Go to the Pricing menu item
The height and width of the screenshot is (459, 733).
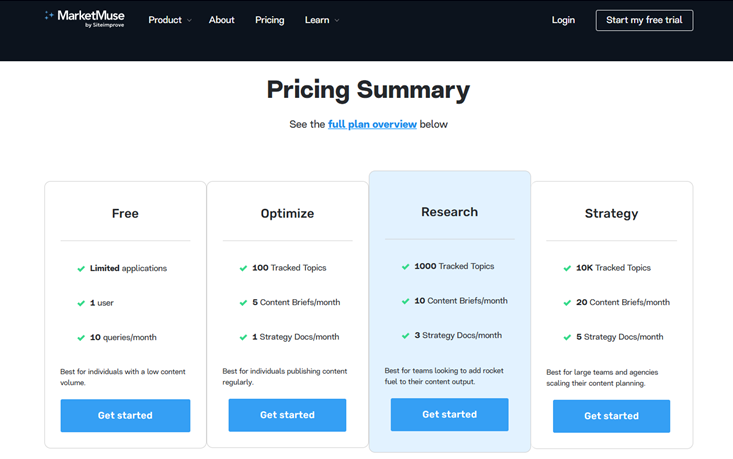[269, 20]
